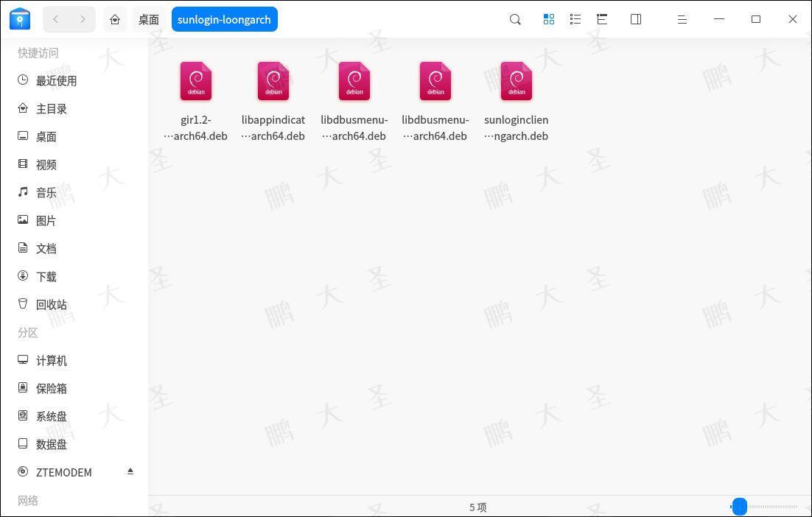Open 下载 in sidebar
This screenshot has height=517, width=812.
[74, 276]
